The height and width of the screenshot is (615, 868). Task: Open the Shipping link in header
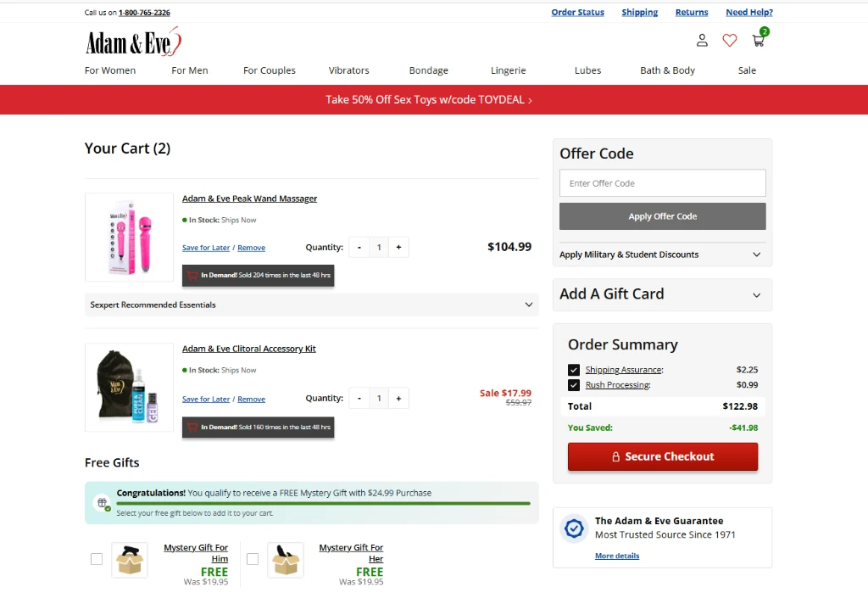point(639,12)
